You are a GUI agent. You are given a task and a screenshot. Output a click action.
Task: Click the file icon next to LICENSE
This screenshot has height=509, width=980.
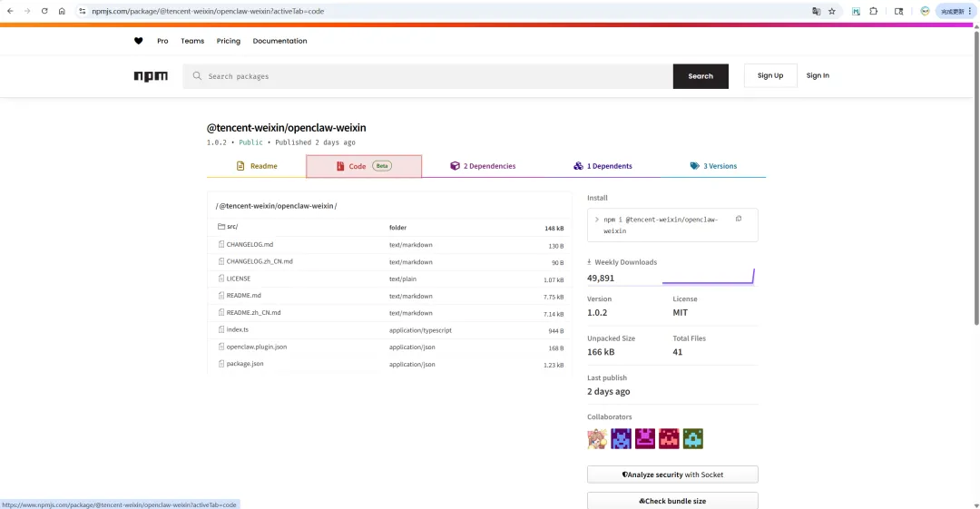[x=221, y=279]
